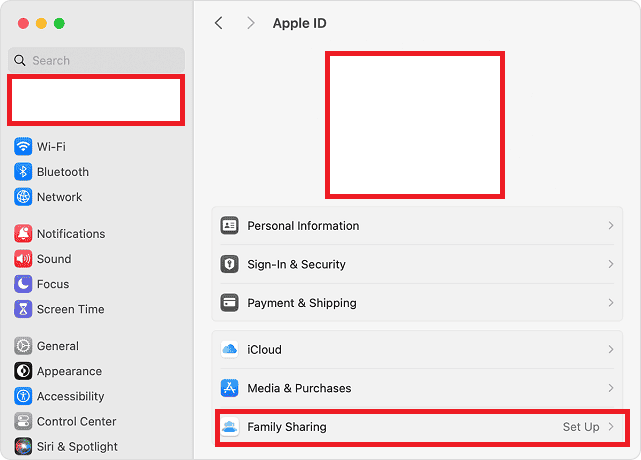Open Sound settings speaker icon

[x=23, y=259]
